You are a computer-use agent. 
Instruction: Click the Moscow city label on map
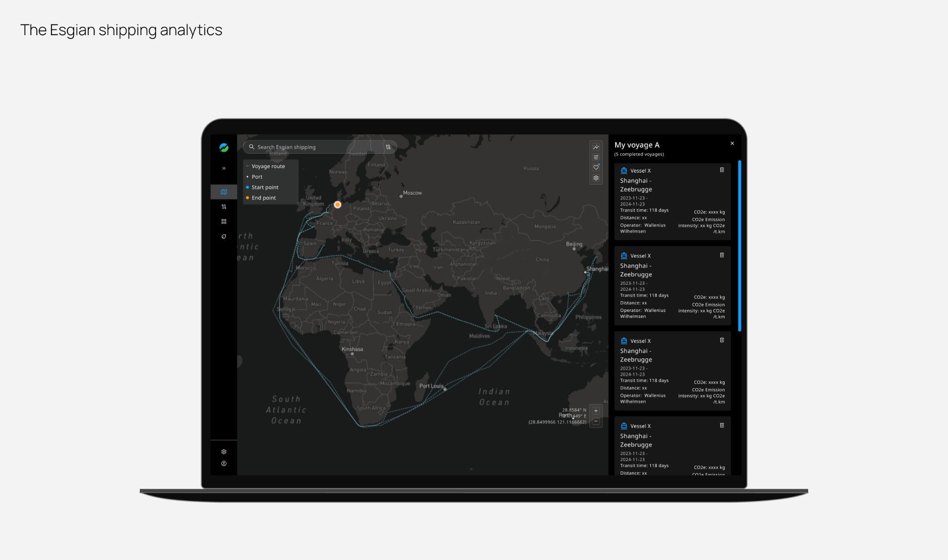coord(412,193)
